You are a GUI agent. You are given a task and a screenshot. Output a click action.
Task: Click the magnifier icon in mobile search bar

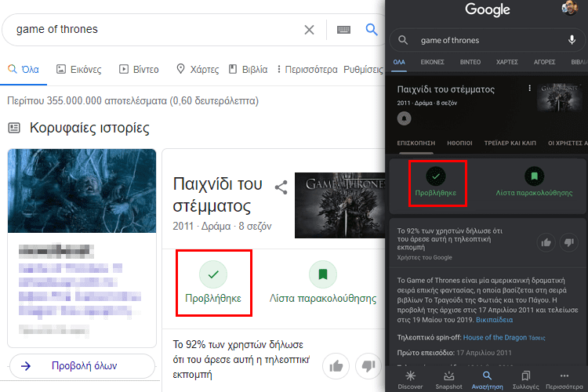point(403,40)
